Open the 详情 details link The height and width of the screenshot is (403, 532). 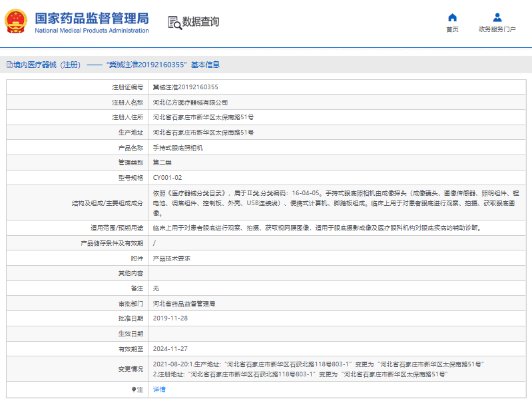(159, 390)
